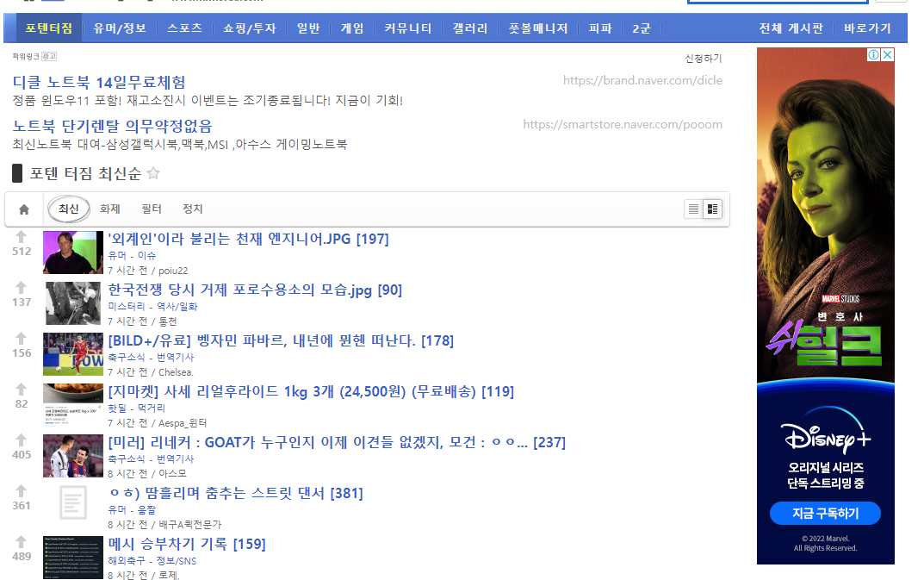Open the 피파 menu
924x580 pixels.
point(600,28)
